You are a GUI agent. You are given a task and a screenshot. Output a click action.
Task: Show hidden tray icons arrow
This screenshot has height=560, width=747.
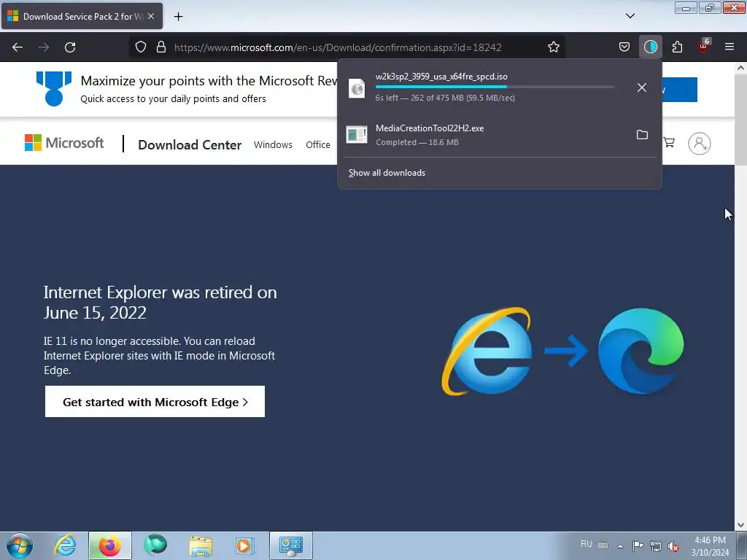click(x=620, y=546)
